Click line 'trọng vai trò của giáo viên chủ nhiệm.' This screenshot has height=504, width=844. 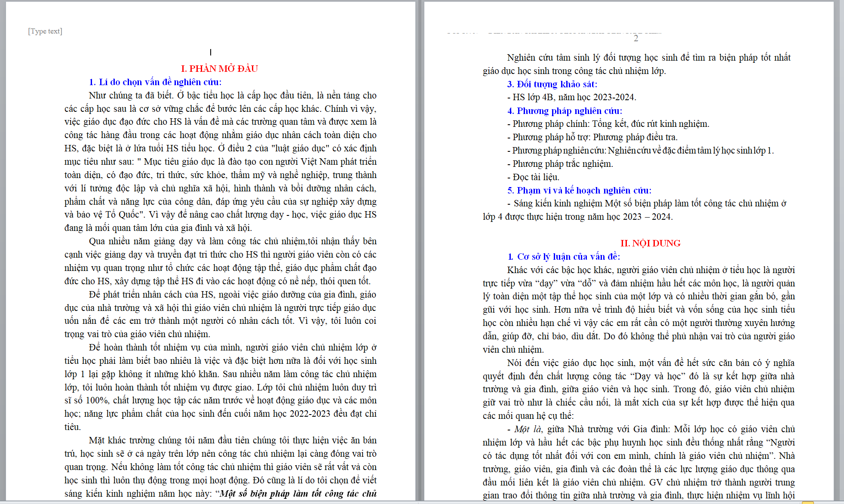pyautogui.click(x=137, y=334)
